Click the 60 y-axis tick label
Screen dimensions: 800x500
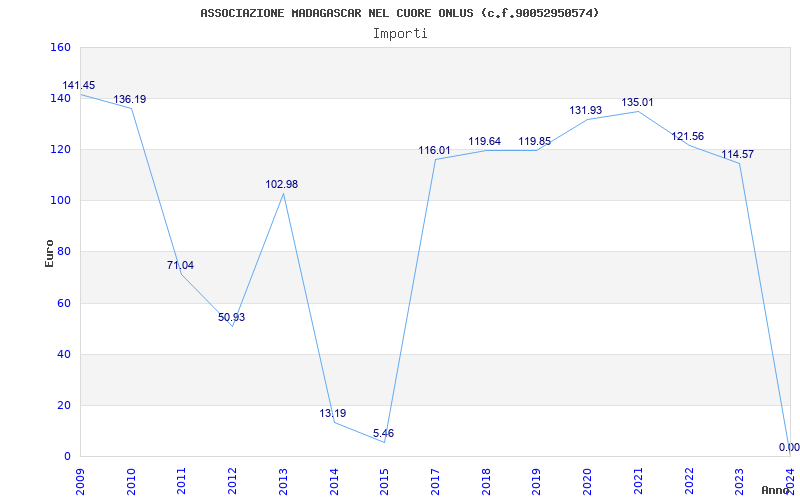(x=63, y=303)
